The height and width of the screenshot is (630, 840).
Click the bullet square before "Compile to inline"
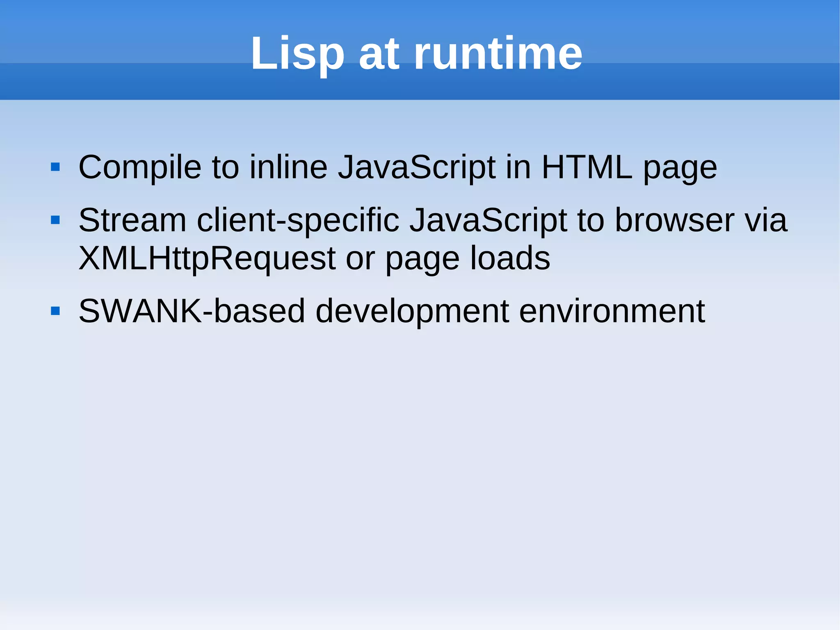click(55, 167)
